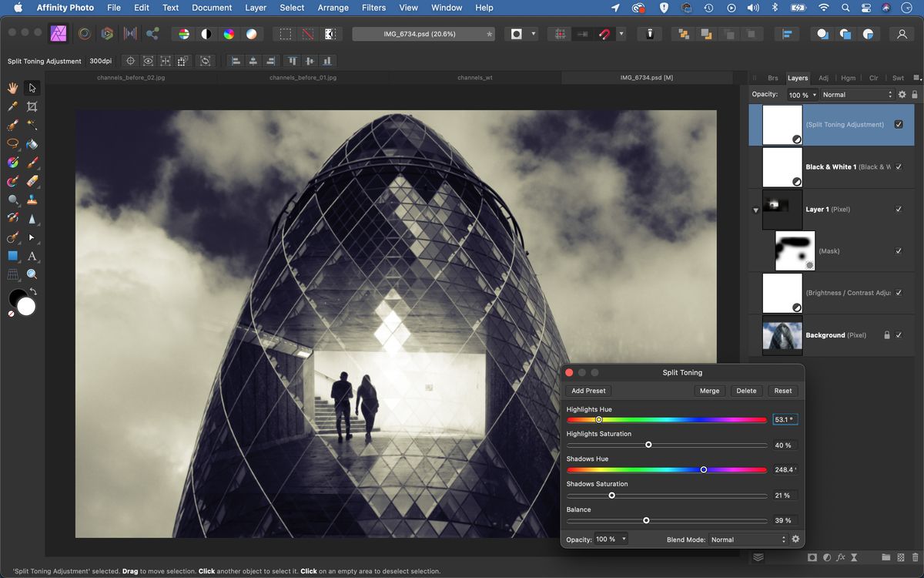Select the Rectangle shape tool
The height and width of the screenshot is (578, 924).
click(x=12, y=255)
